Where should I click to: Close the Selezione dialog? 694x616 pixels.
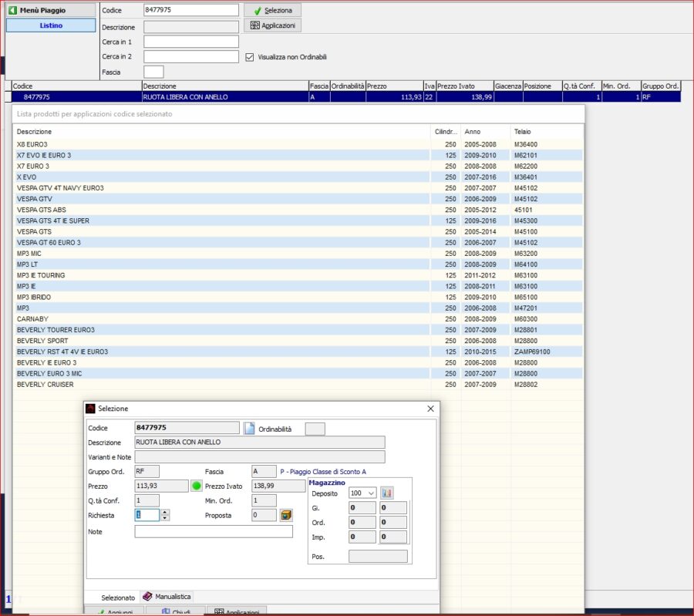[x=430, y=408]
